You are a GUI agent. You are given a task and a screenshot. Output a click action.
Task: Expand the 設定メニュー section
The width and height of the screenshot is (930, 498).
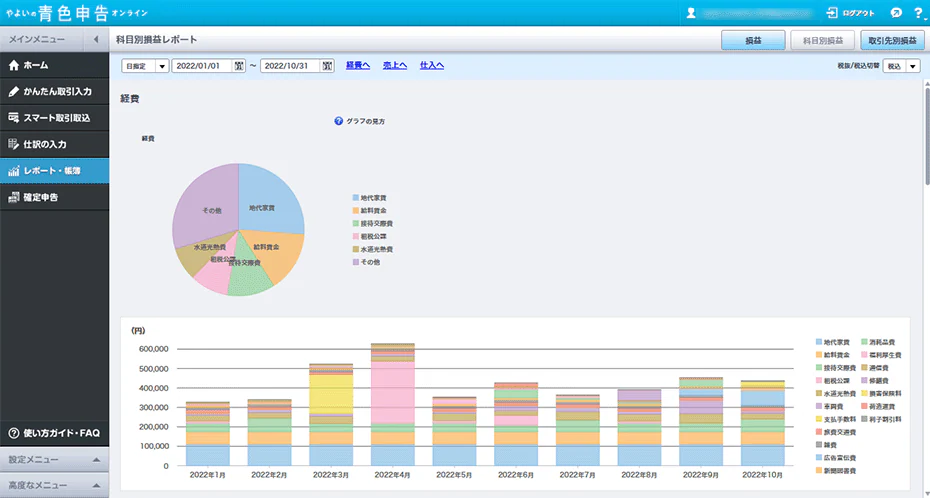point(54,460)
